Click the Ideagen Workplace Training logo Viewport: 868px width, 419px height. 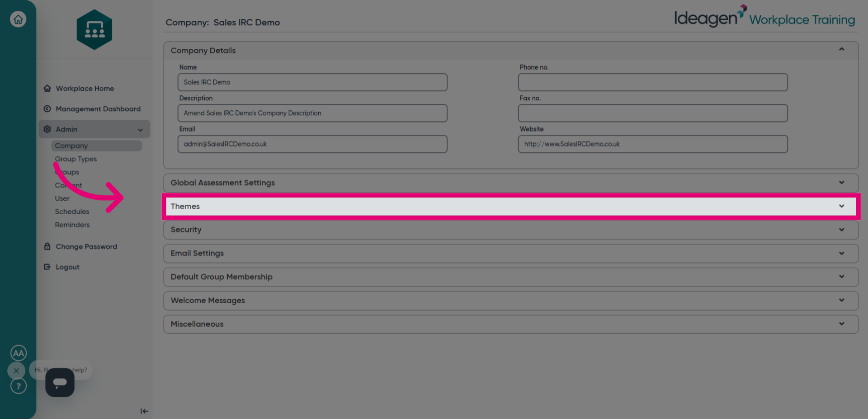point(764,17)
